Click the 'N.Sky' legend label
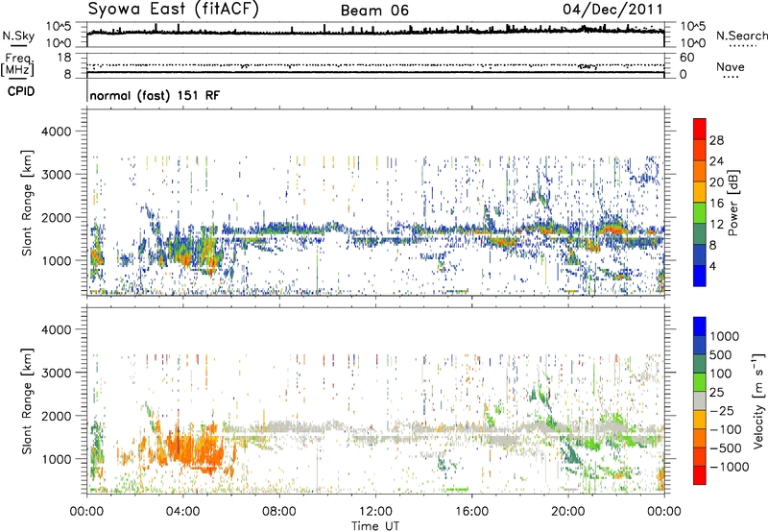This screenshot has height=532, width=768. [x=18, y=36]
